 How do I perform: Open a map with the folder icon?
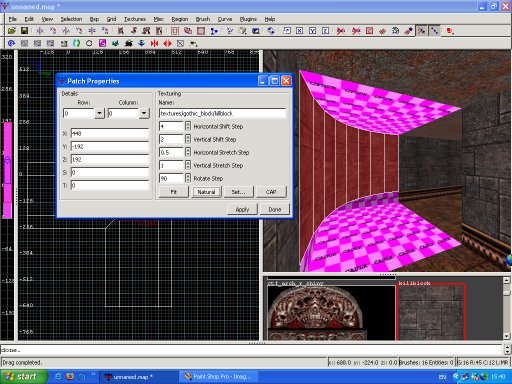[x=12, y=31]
